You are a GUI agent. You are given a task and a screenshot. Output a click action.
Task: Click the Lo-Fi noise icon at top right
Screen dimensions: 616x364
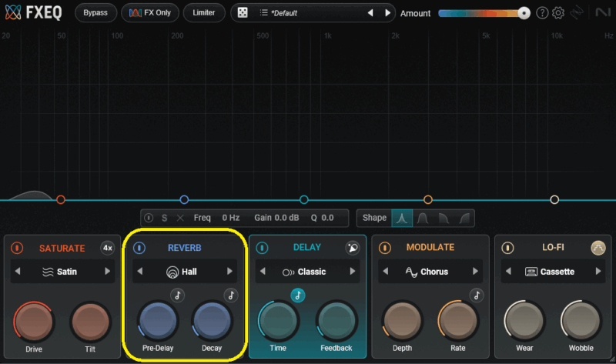(x=598, y=248)
